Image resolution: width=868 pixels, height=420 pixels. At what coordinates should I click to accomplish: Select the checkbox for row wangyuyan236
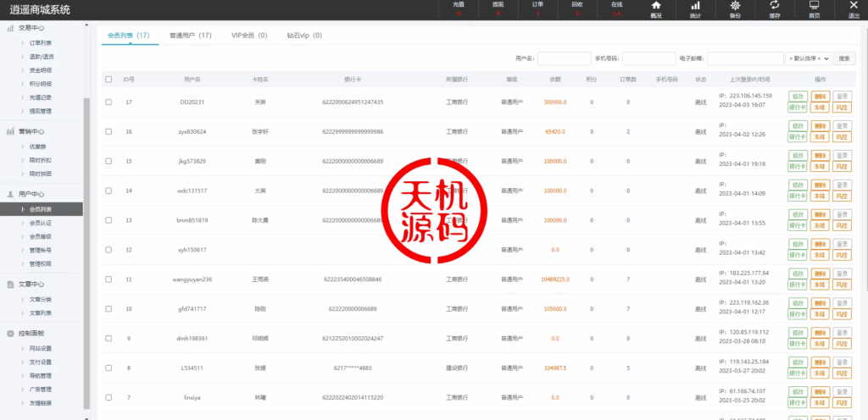click(108, 279)
